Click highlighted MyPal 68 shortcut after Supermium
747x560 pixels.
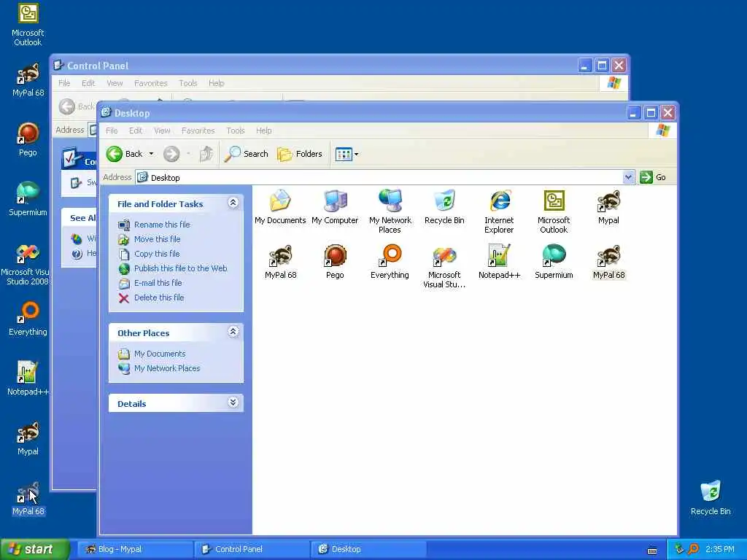coord(608,262)
